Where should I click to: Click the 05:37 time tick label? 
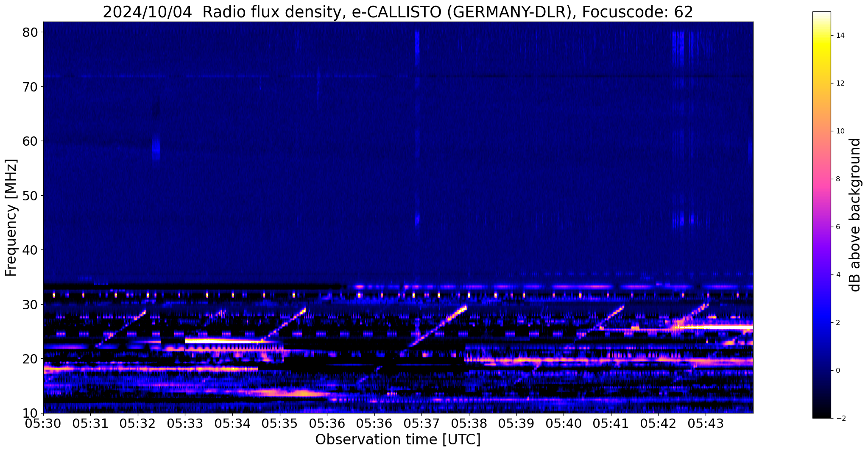(421, 424)
